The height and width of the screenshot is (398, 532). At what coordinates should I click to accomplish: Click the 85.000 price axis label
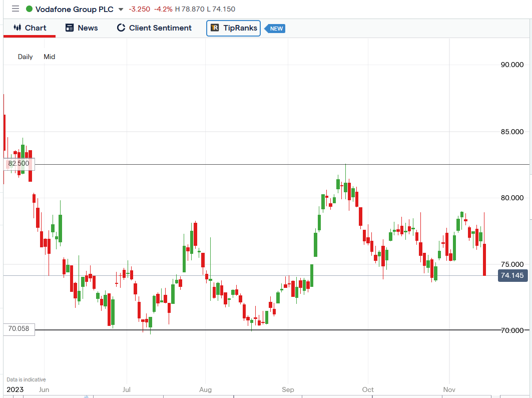point(512,132)
